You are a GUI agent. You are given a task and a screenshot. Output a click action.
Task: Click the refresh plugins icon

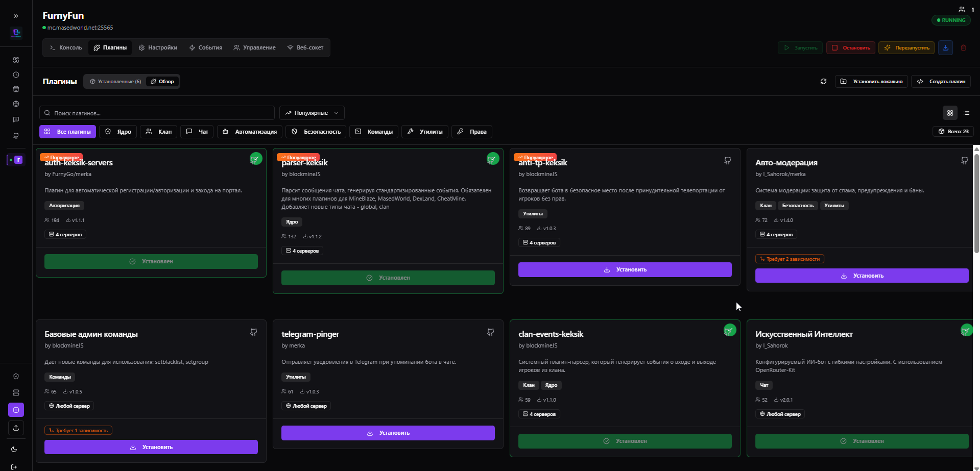[x=823, y=82]
